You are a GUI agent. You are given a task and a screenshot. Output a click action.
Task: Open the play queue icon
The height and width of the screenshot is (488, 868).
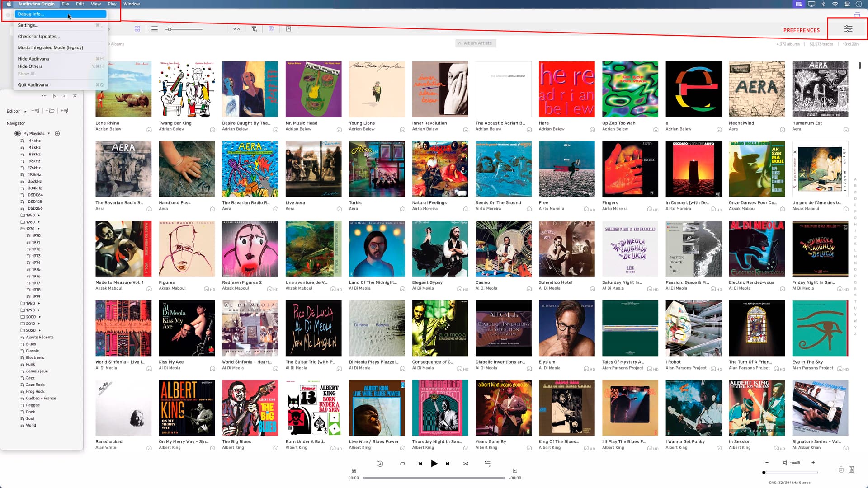pos(487,464)
